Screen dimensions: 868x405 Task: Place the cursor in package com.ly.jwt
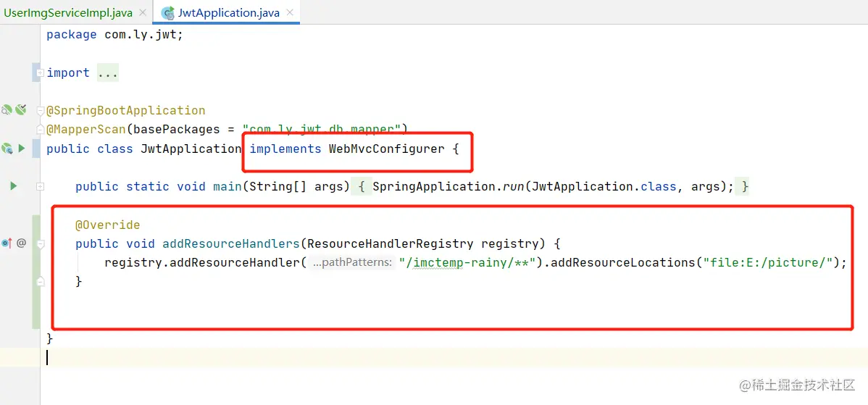[114, 35]
